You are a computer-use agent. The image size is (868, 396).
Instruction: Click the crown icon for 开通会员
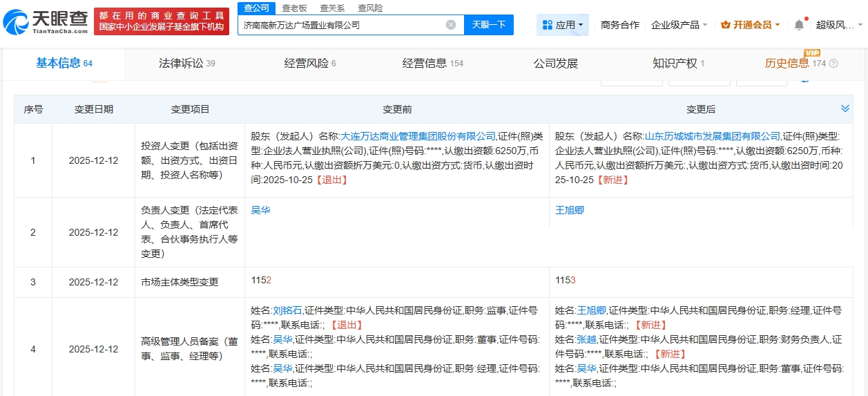coord(725,25)
